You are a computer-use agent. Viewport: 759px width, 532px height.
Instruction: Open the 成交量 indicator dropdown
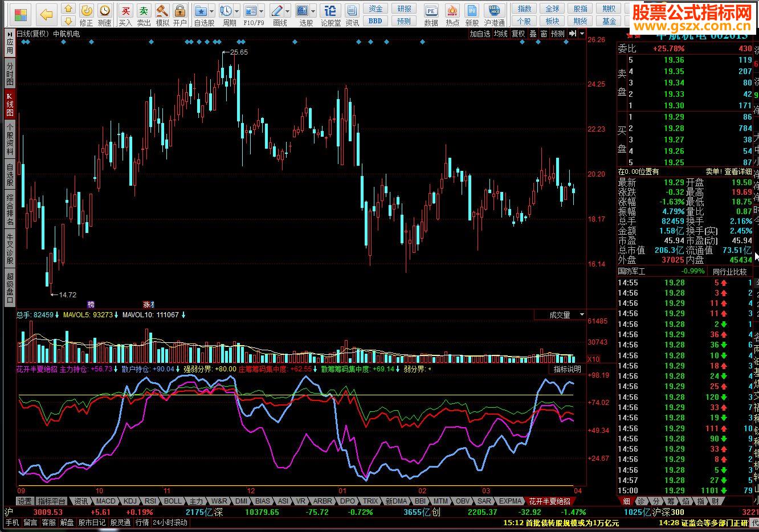581,315
